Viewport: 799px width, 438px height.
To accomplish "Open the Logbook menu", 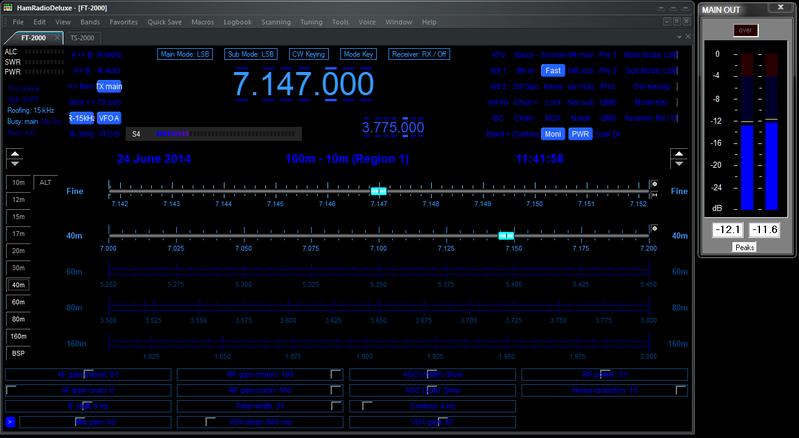I will [x=237, y=22].
